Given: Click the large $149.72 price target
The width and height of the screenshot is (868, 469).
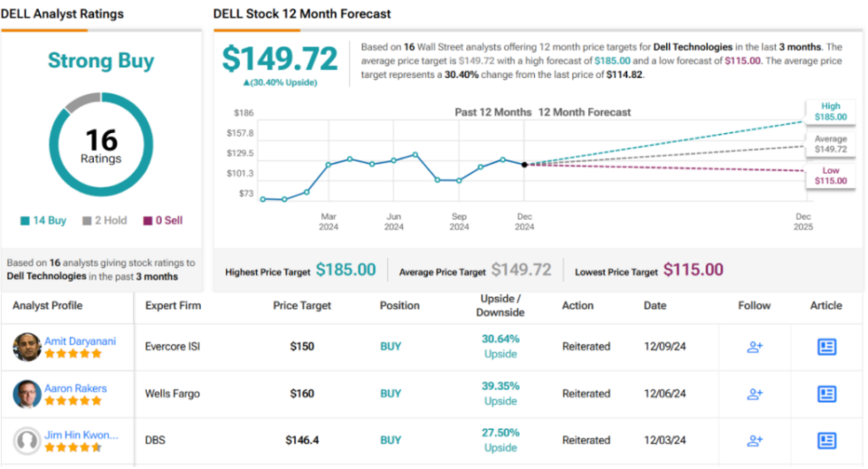Looking at the screenshot, I should [x=280, y=59].
